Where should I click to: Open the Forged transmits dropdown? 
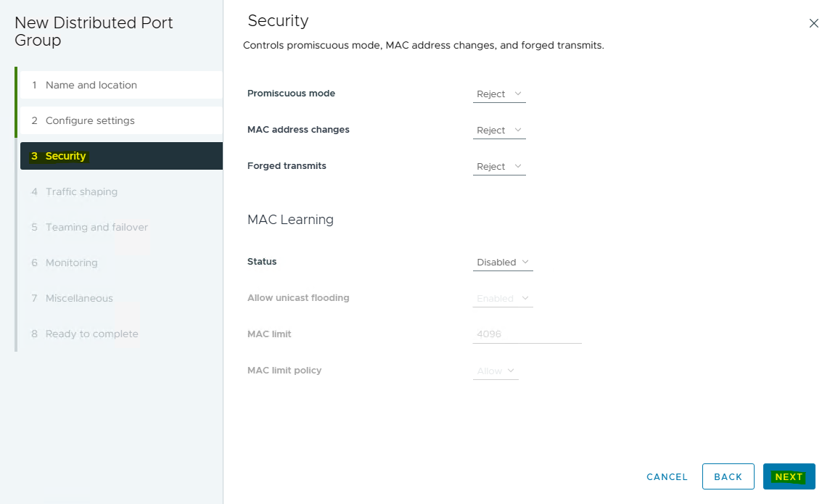[x=499, y=167]
